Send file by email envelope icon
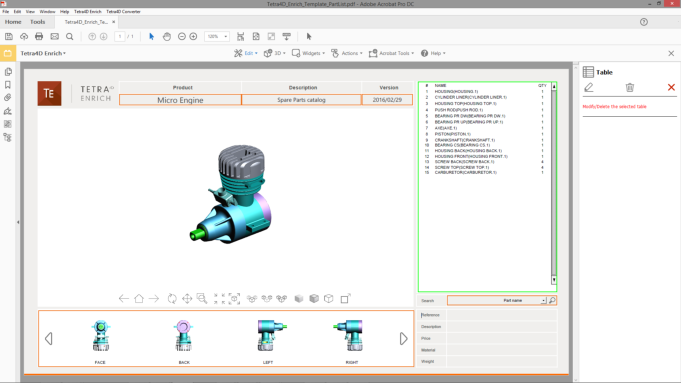 point(54,36)
